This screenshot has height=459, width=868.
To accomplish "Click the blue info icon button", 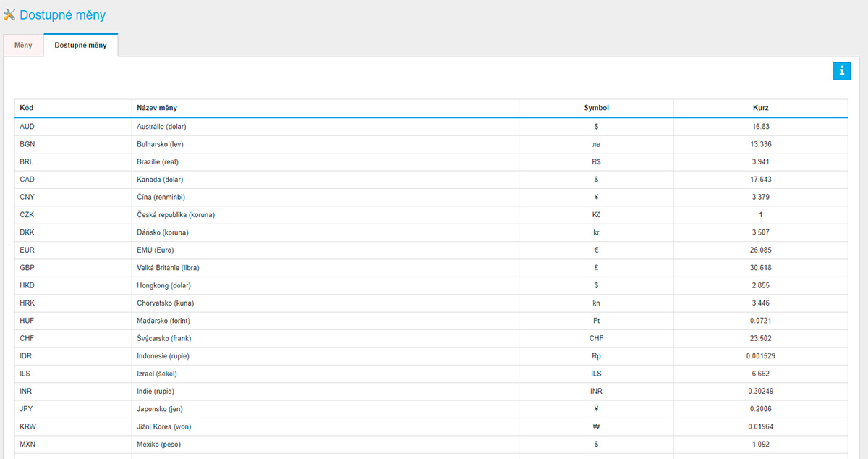I will click(841, 71).
